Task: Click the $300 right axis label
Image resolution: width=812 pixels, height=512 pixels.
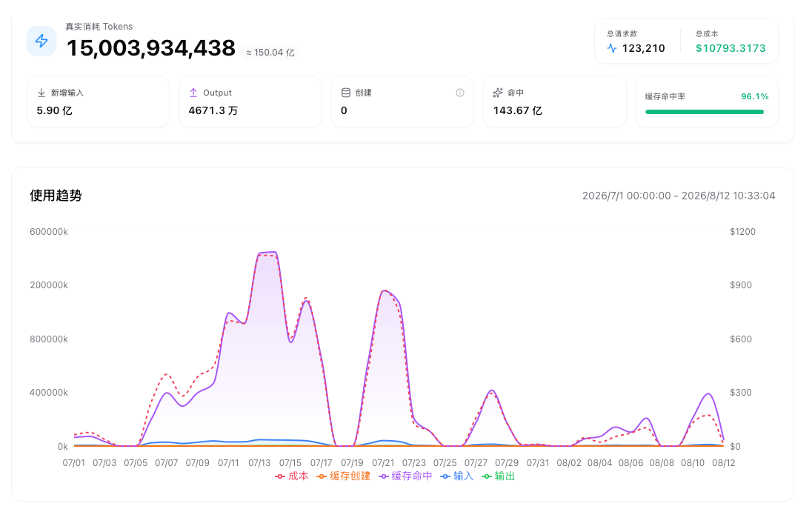Action: 741,393
